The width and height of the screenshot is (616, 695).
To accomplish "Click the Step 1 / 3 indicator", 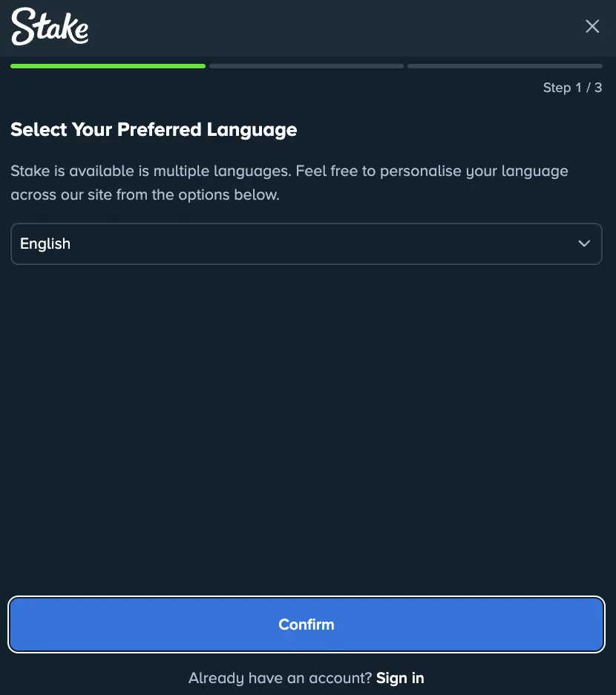I will 572,88.
